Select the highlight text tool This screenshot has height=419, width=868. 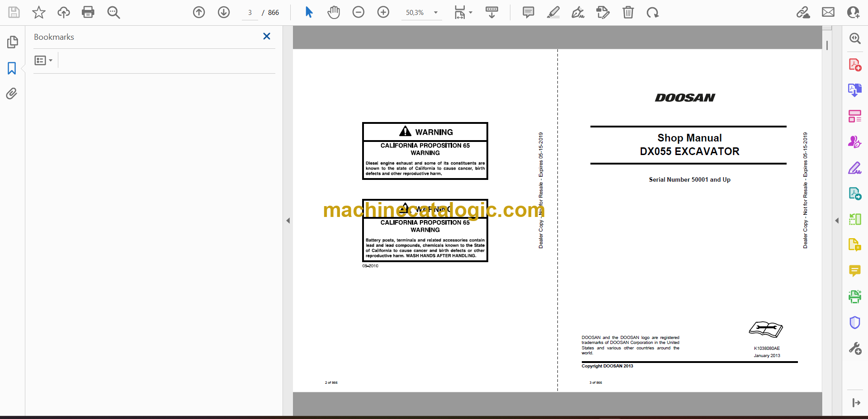point(553,12)
